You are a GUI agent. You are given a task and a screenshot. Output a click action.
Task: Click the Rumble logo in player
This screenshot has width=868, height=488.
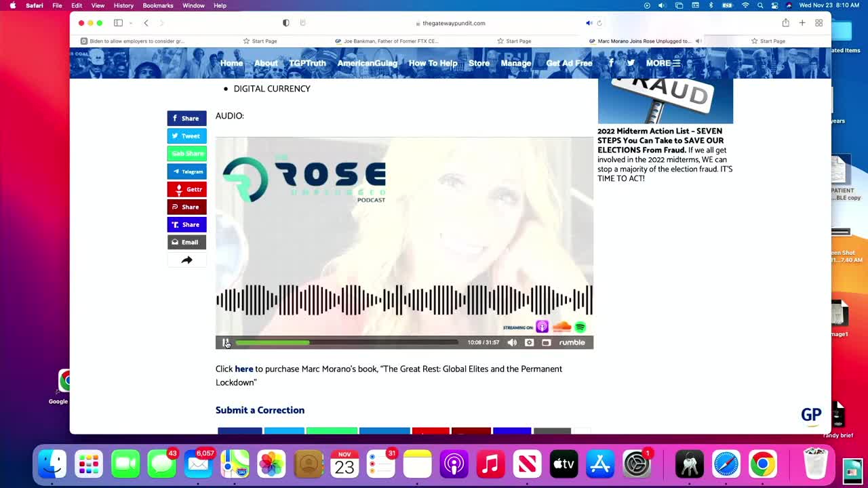click(x=572, y=342)
